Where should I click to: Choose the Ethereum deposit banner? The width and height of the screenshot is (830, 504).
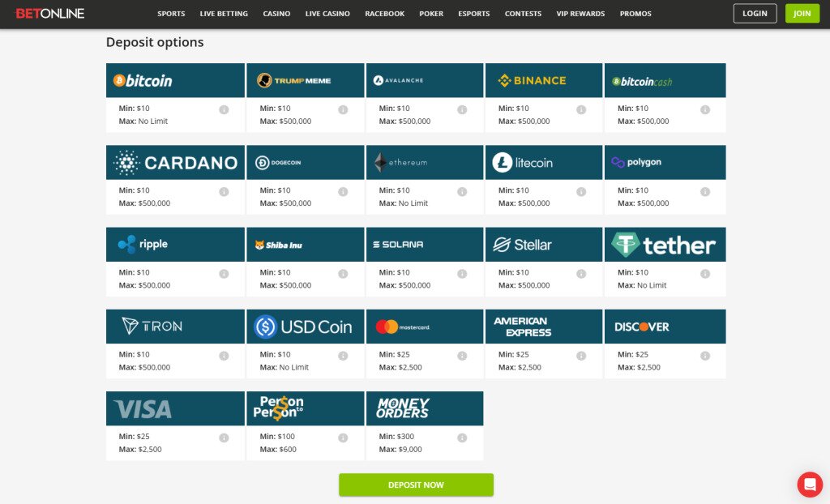(425, 163)
